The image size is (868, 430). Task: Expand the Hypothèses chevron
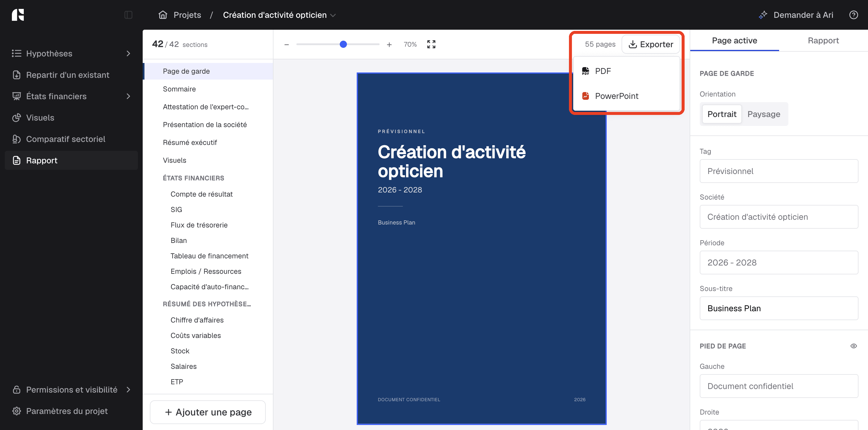click(128, 53)
